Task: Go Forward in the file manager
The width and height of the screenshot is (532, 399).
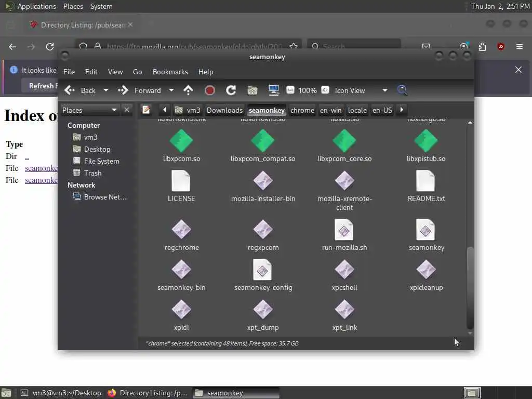Action: coord(139,90)
